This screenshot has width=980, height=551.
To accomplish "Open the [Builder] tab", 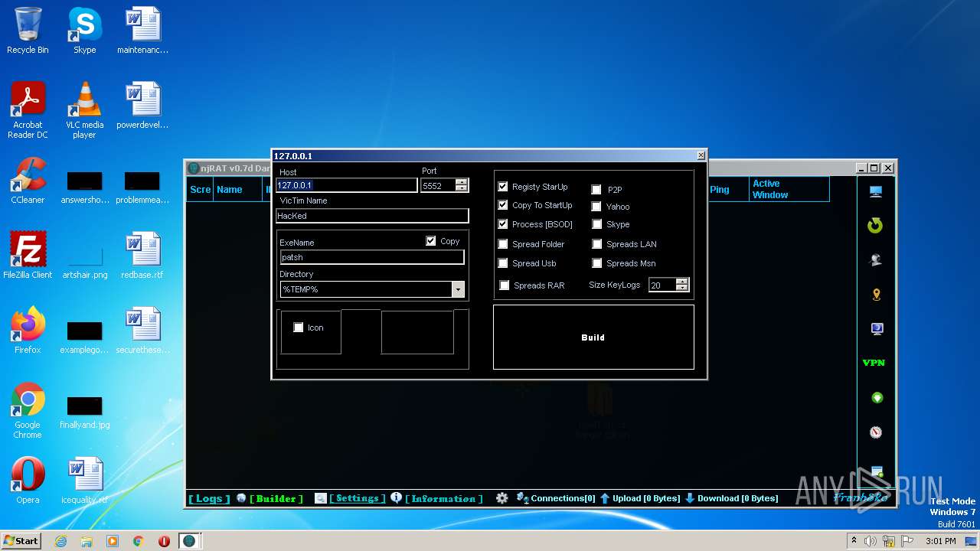I will [276, 498].
